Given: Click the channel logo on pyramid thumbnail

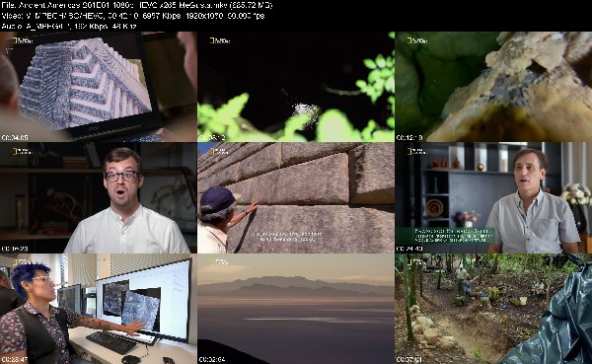Looking at the screenshot, I should [23, 40].
